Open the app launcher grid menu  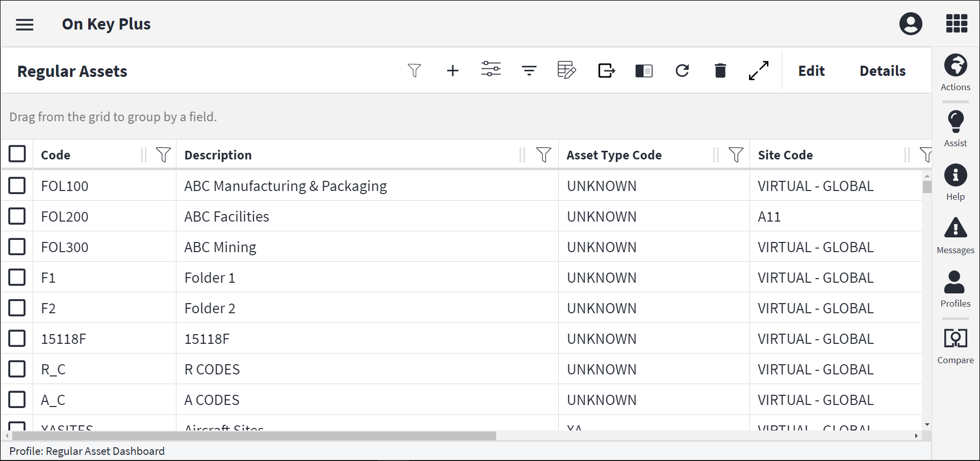tap(957, 24)
